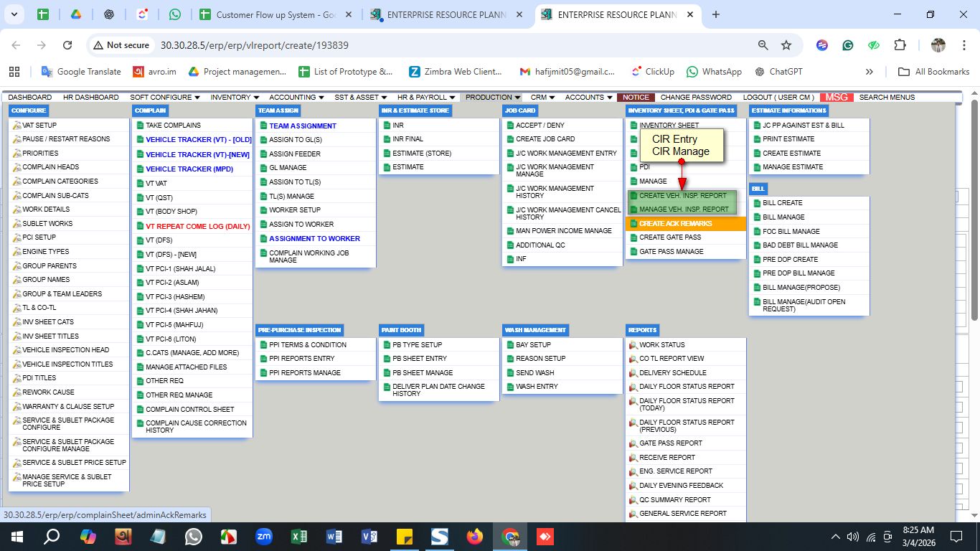Viewport: 980px width, 551px height.
Task: Open Firefox from the taskbar
Action: pos(475,537)
